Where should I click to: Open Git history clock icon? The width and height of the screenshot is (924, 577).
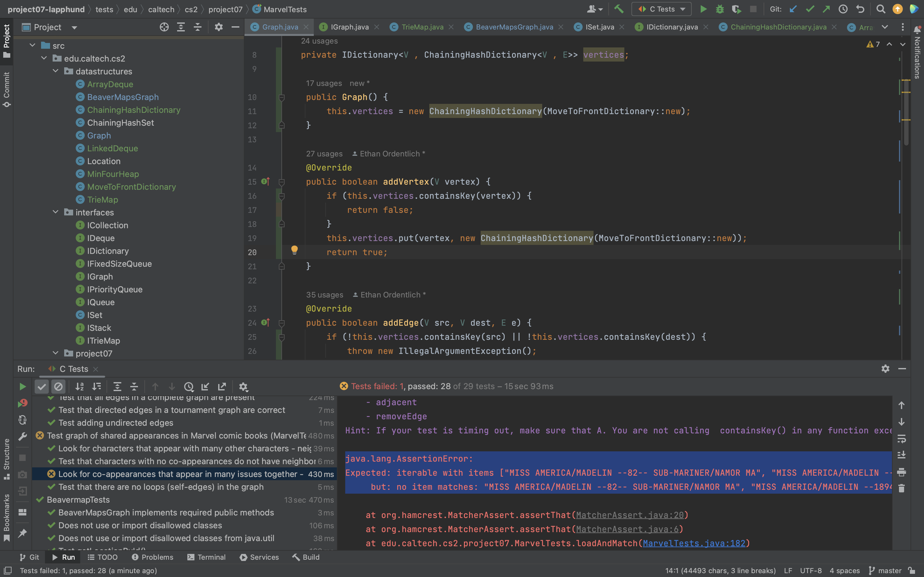843,9
